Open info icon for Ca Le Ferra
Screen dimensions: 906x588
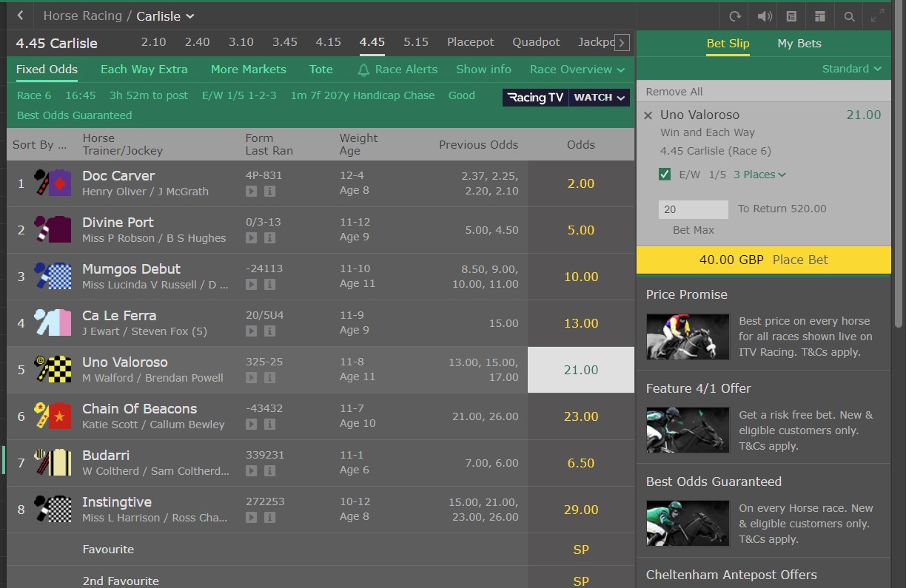(x=269, y=331)
